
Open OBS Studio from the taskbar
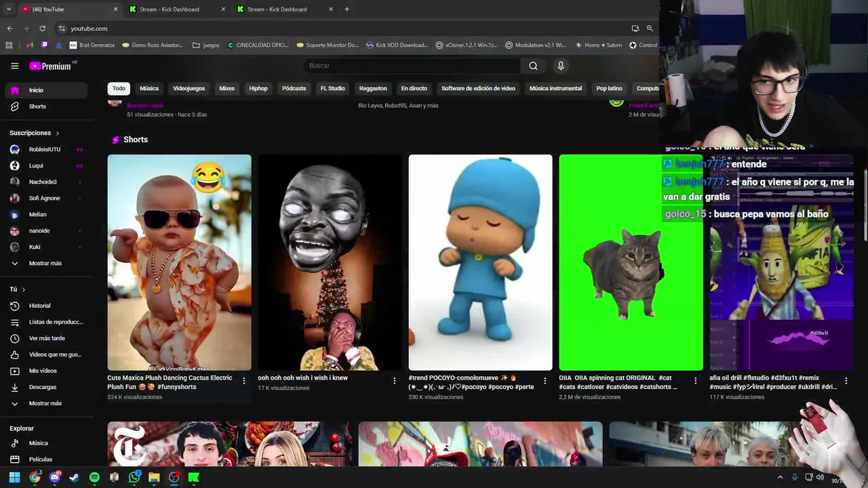pyautogui.click(x=174, y=478)
